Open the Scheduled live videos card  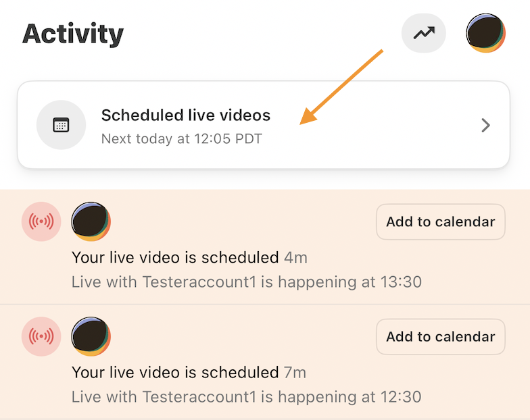point(264,124)
